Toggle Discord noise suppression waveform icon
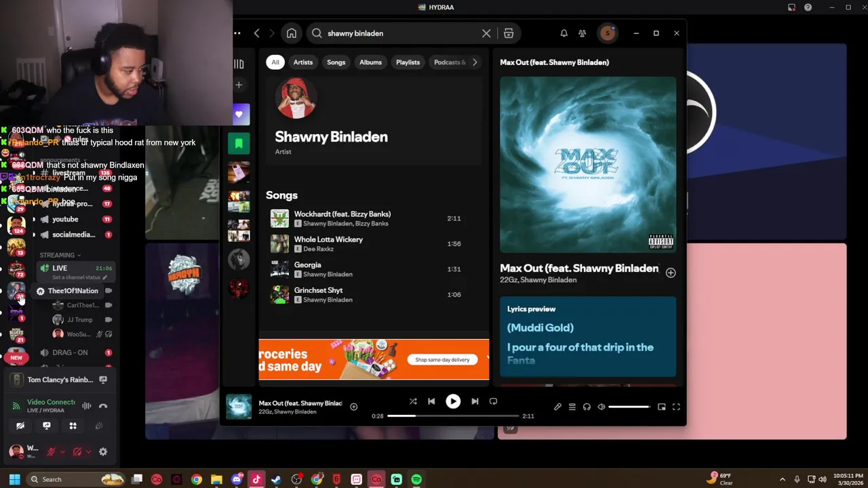 click(87, 406)
